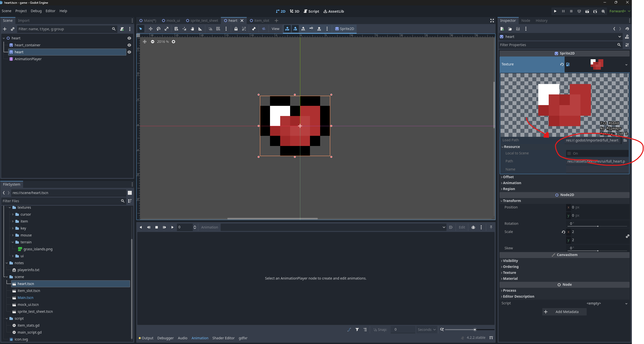The height and width of the screenshot is (344, 644).
Task: Load a resource in Inspector toolbar
Action: [510, 29]
